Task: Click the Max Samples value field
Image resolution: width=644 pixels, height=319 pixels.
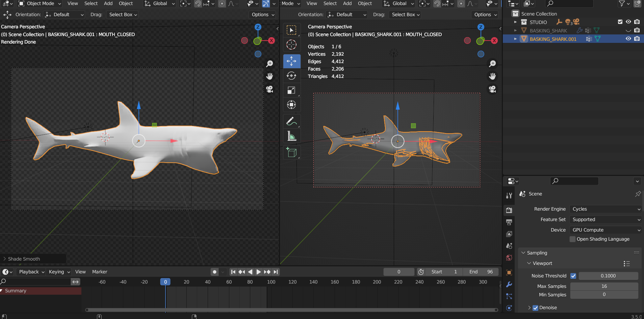Action: (x=604, y=286)
